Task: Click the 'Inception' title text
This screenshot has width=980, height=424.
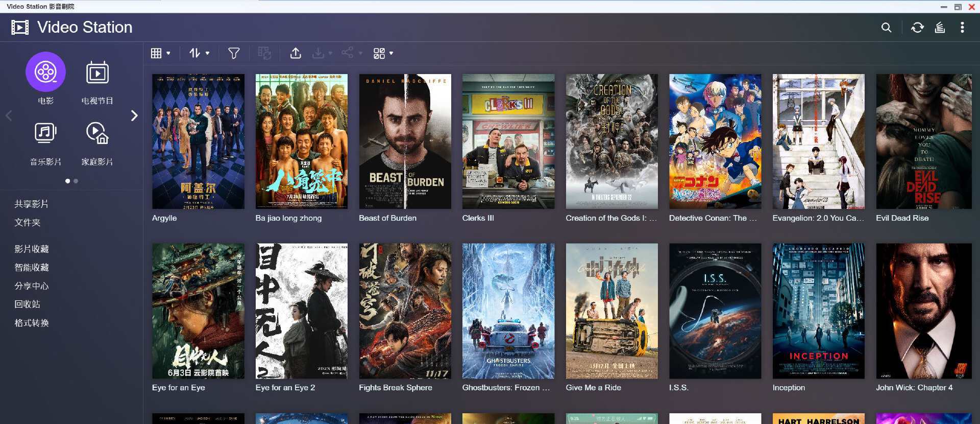Action: tap(789, 388)
